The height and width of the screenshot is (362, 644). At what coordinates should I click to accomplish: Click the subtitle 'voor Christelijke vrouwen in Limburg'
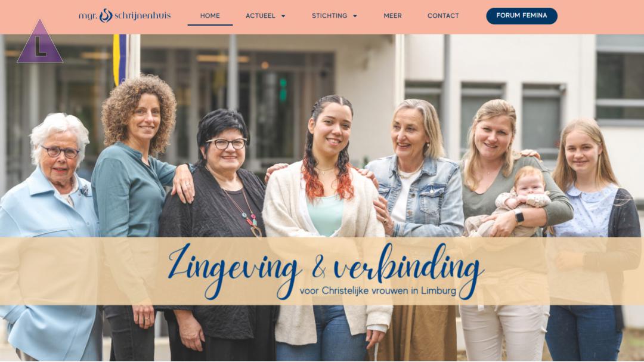click(378, 291)
